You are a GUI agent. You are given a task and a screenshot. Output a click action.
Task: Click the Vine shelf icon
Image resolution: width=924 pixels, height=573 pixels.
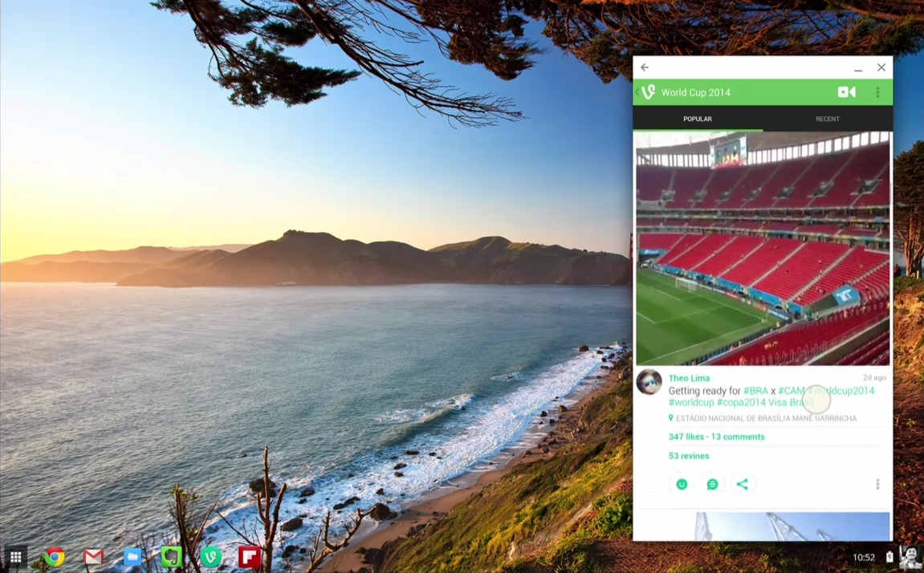tap(210, 556)
